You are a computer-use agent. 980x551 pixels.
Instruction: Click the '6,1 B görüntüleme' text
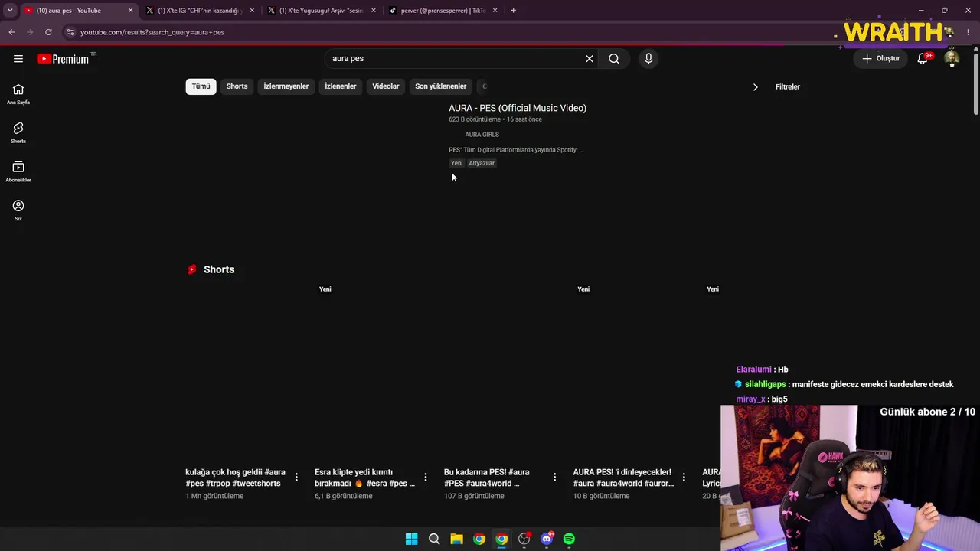pyautogui.click(x=344, y=496)
